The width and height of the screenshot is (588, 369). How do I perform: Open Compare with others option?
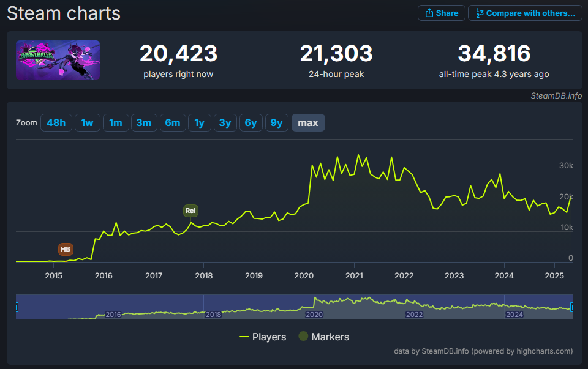pos(525,13)
